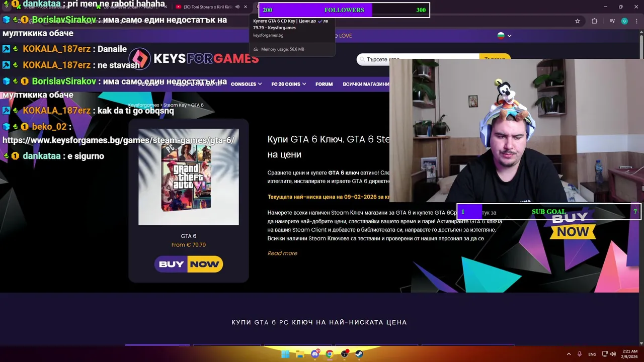Click the microphone tray icon
The image size is (644, 362).
[580, 354]
